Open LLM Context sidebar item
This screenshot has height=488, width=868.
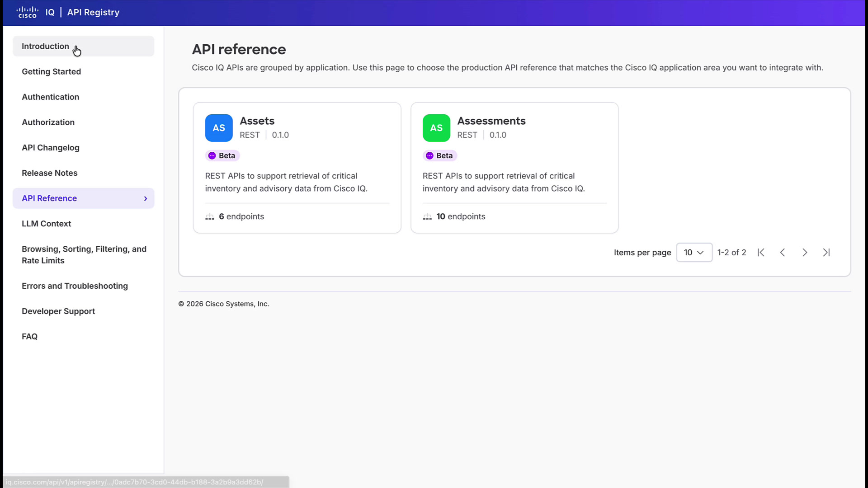click(46, 224)
